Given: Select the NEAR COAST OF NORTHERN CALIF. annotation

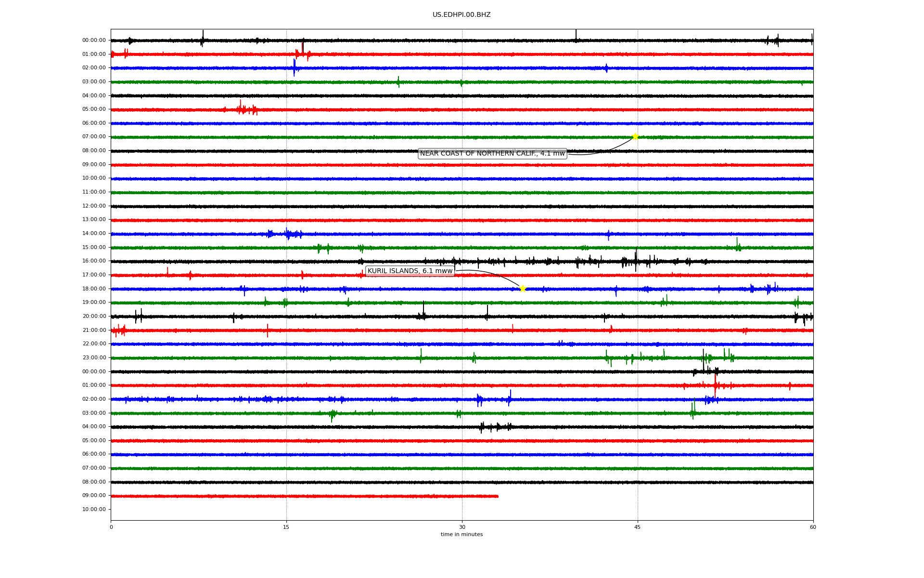Looking at the screenshot, I should (x=492, y=154).
